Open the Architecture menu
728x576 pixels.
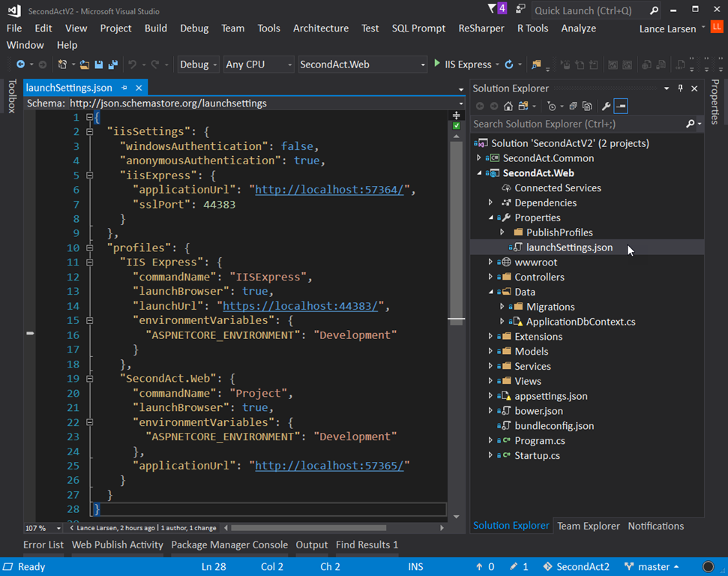point(321,28)
